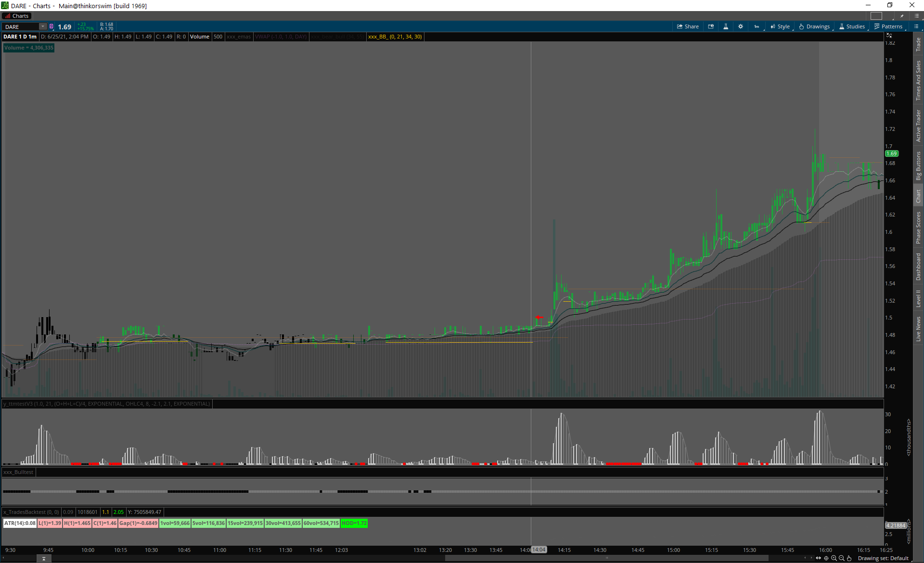Open the quick alert camera icon
Image resolution: width=924 pixels, height=563 pixels.
click(x=711, y=26)
